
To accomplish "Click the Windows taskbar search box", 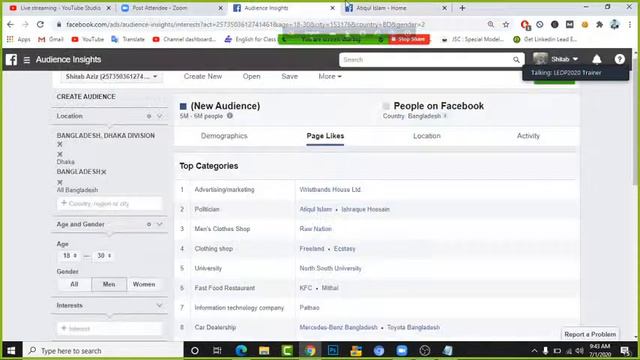I will pyautogui.click(x=103, y=351).
